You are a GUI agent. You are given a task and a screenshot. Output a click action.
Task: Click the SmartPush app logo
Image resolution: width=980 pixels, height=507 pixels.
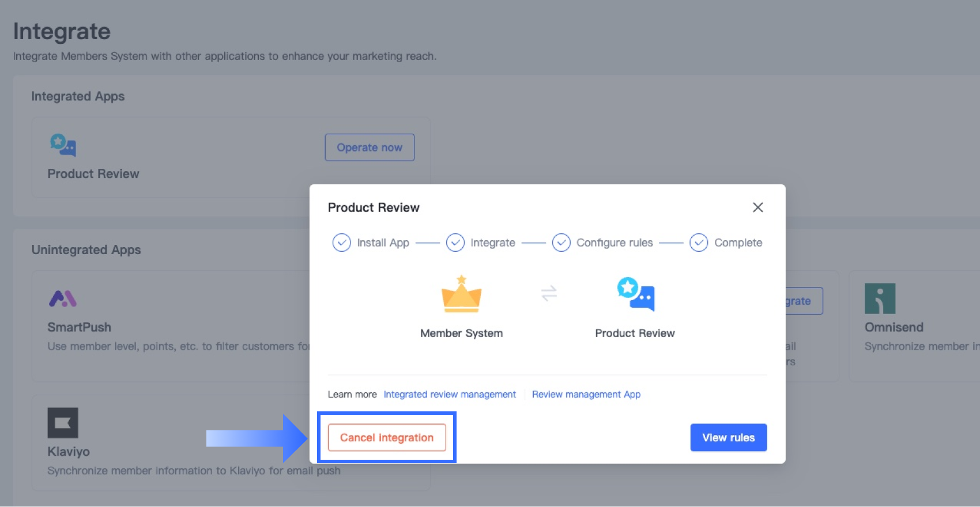click(63, 298)
